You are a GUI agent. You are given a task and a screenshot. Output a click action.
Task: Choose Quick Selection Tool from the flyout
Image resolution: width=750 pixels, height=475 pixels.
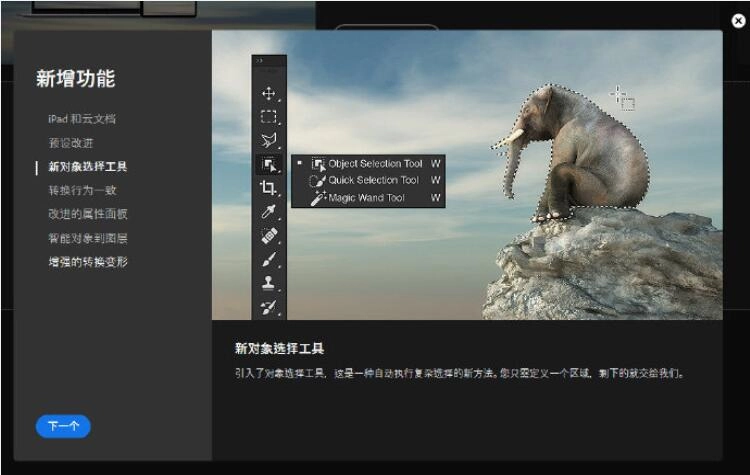[x=373, y=180]
